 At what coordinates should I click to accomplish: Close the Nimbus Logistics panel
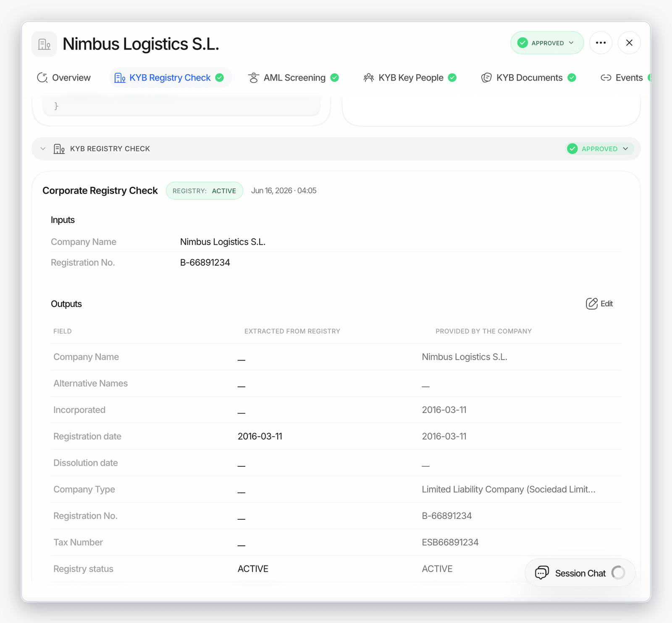click(629, 43)
